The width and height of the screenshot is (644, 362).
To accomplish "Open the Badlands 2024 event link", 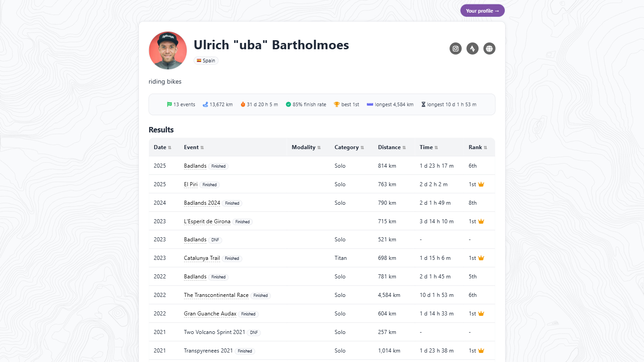I will click(x=202, y=203).
